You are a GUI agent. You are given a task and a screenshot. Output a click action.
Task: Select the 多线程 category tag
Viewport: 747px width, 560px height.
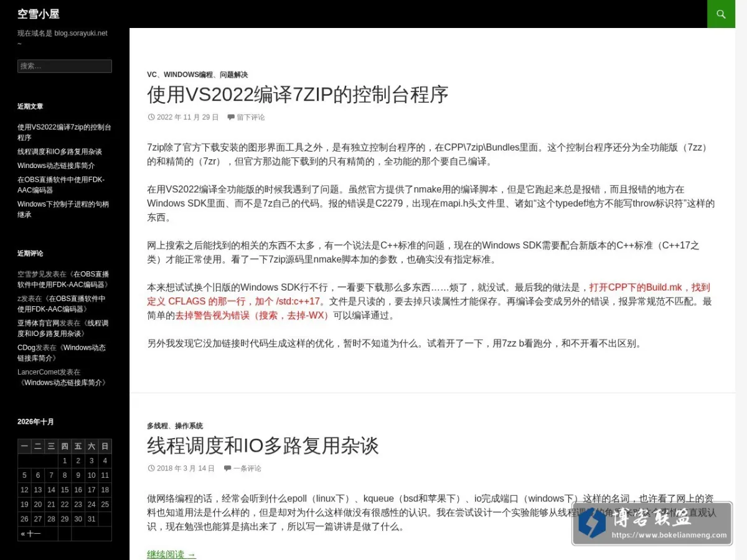[x=157, y=426]
